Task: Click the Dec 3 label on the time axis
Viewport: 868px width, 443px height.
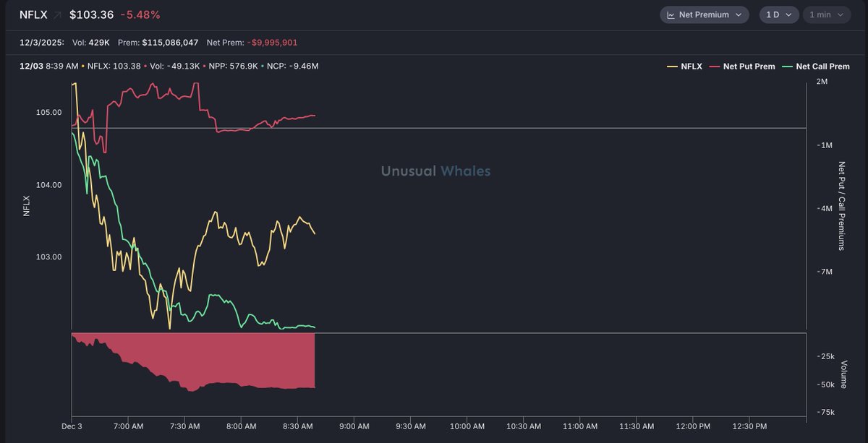Action: point(72,426)
